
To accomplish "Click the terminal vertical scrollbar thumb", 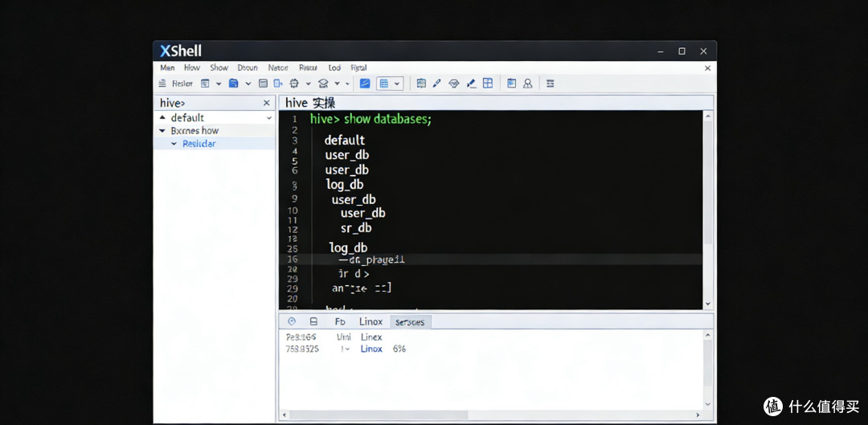I will click(x=707, y=182).
